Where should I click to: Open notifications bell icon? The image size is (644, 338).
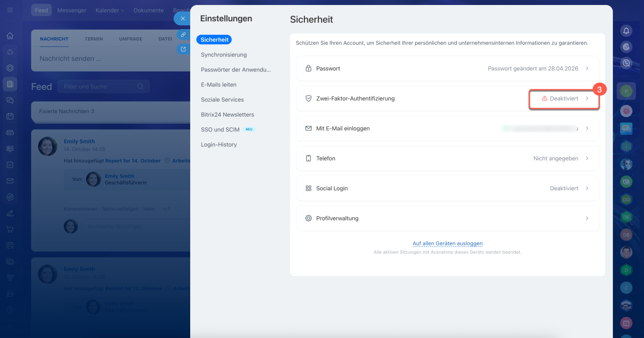(x=626, y=31)
